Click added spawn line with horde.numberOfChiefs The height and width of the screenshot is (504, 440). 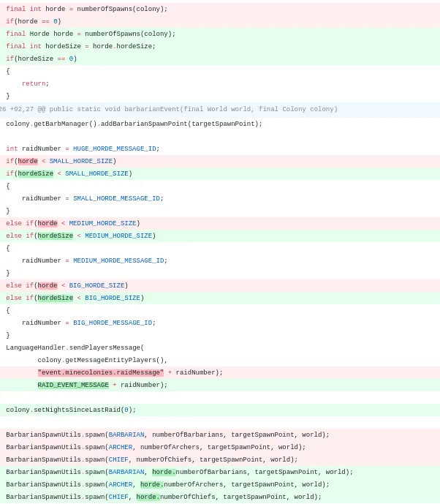220,497
